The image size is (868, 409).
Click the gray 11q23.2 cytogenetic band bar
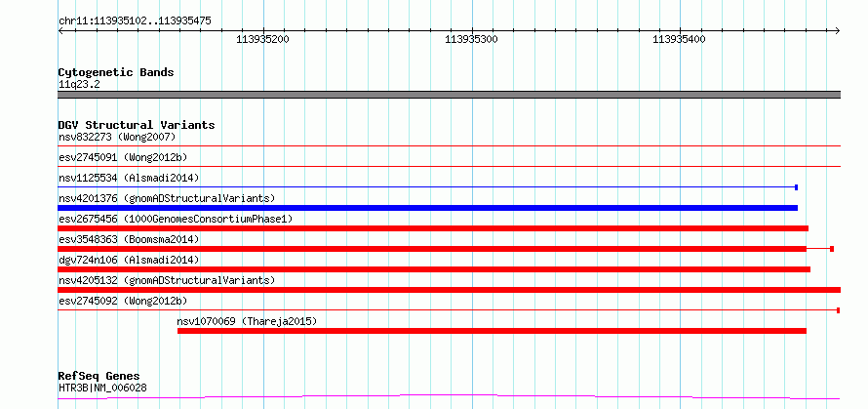point(449,95)
